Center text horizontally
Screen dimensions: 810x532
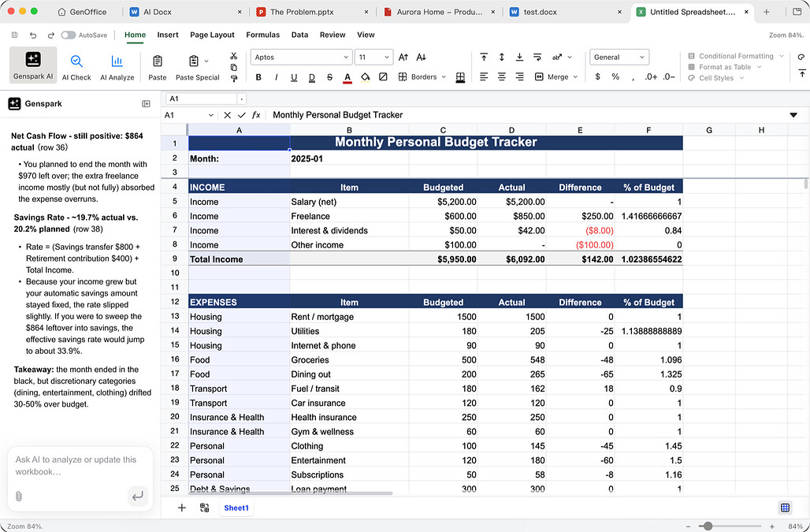[x=502, y=77]
